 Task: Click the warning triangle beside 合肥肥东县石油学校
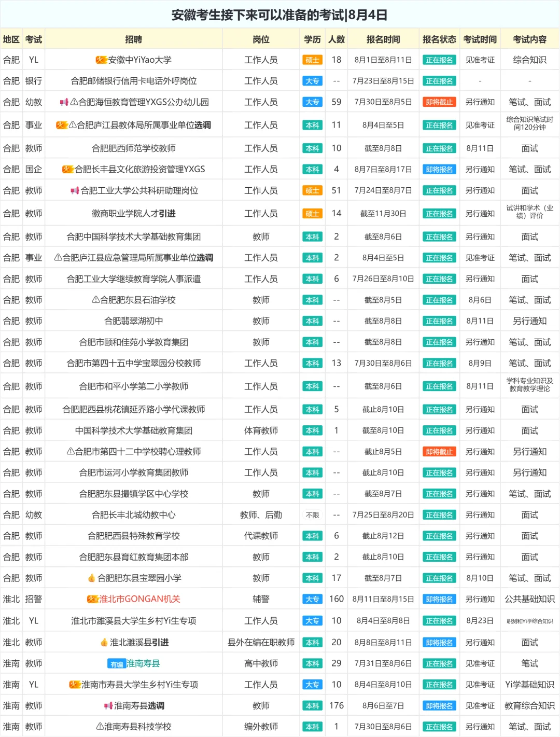pyautogui.click(x=95, y=300)
